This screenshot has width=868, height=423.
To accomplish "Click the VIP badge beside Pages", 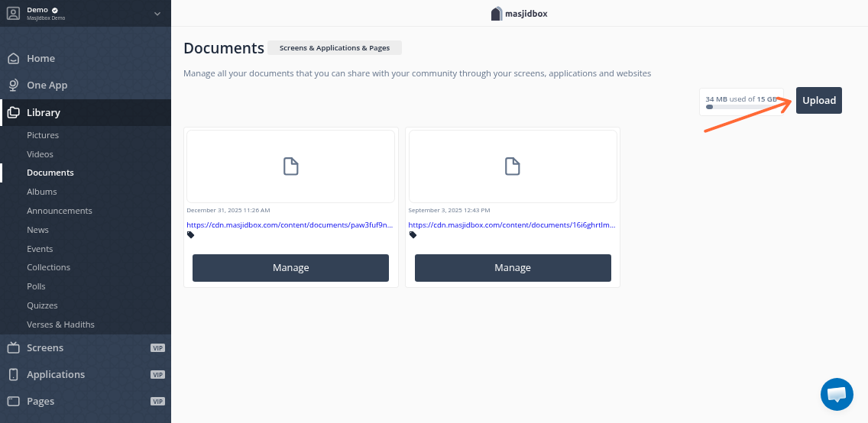I will tap(157, 402).
